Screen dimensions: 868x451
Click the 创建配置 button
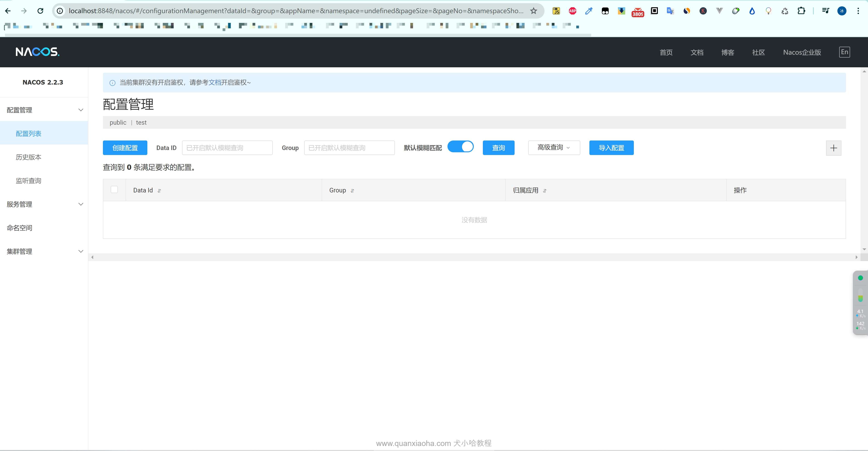pos(125,148)
